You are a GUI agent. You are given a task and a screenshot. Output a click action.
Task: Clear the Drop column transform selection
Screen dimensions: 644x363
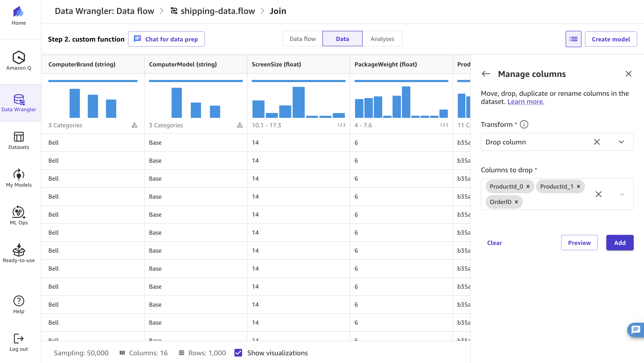(597, 142)
